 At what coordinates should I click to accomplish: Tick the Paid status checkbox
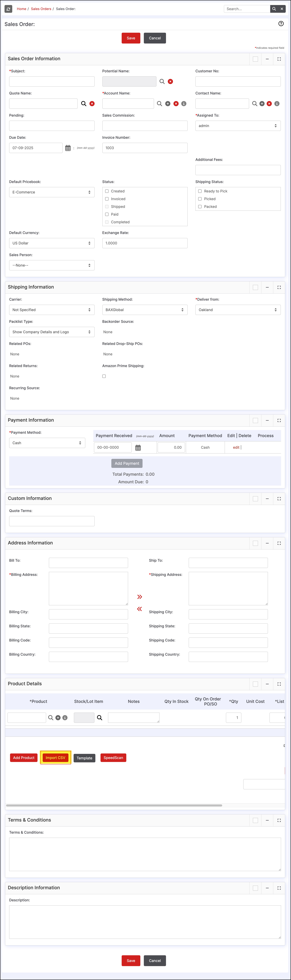coord(107,214)
